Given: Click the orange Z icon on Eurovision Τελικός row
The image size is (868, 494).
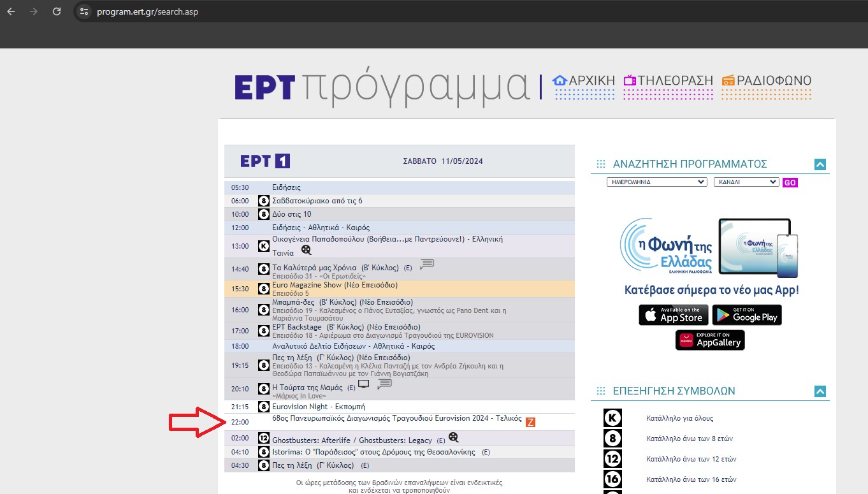Looking at the screenshot, I should [x=530, y=421].
